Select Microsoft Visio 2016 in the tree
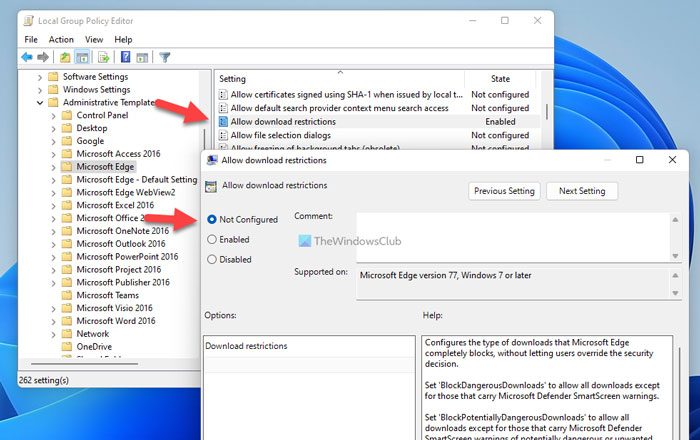Screen dimensions: 700x440 [x=114, y=308]
